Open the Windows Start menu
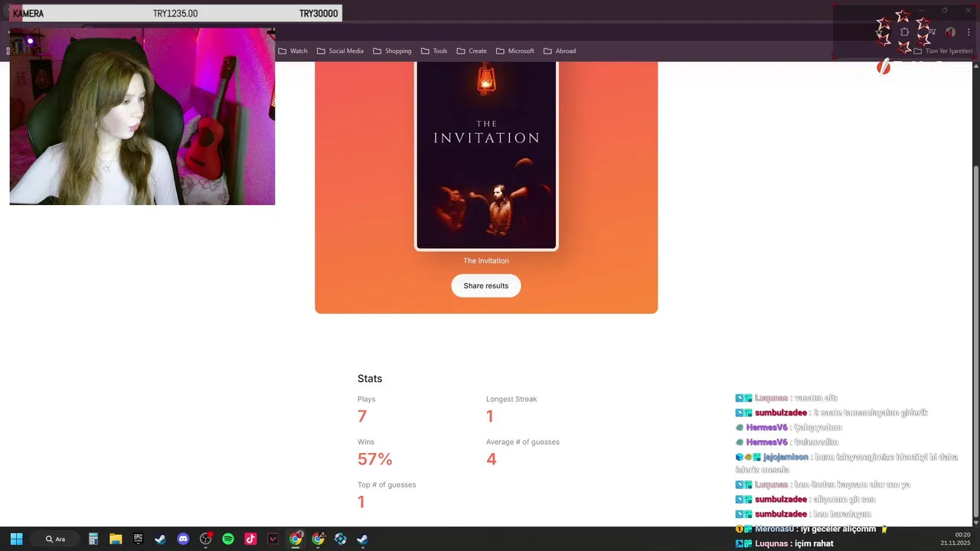Image resolution: width=980 pixels, height=551 pixels. (16, 539)
